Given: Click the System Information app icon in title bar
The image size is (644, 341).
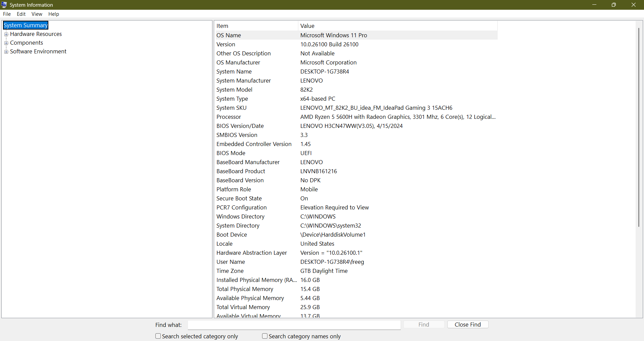Looking at the screenshot, I should click(4, 5).
